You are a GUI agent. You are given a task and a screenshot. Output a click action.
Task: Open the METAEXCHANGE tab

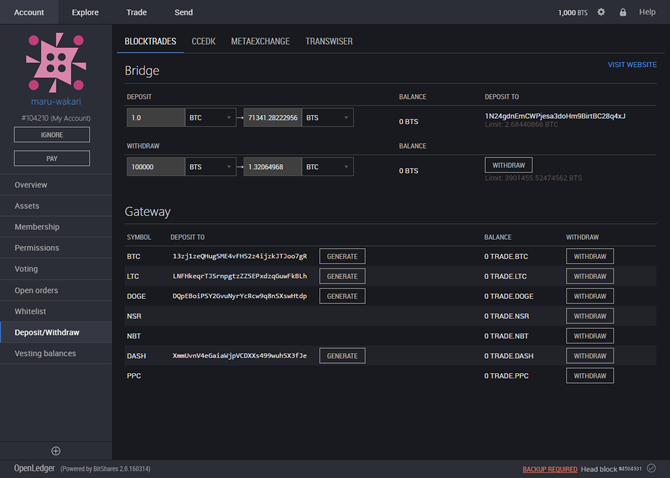260,41
